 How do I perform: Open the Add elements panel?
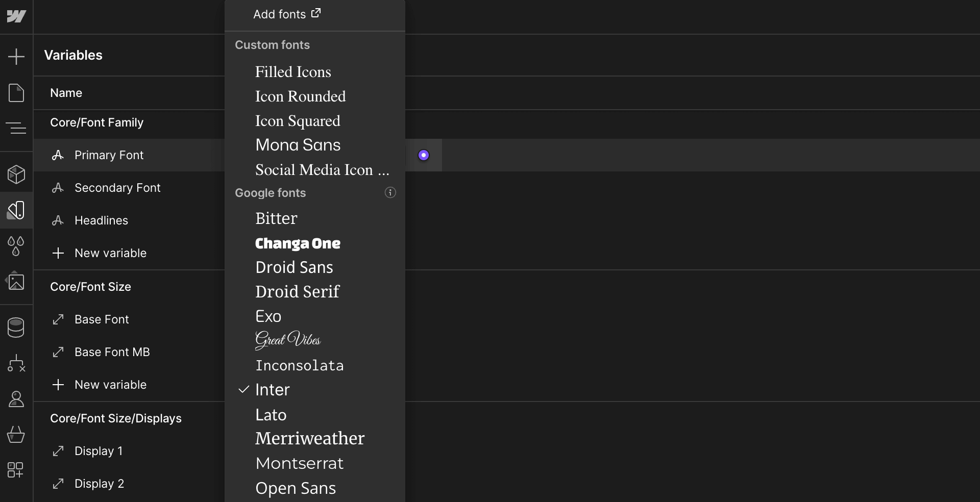(x=16, y=56)
